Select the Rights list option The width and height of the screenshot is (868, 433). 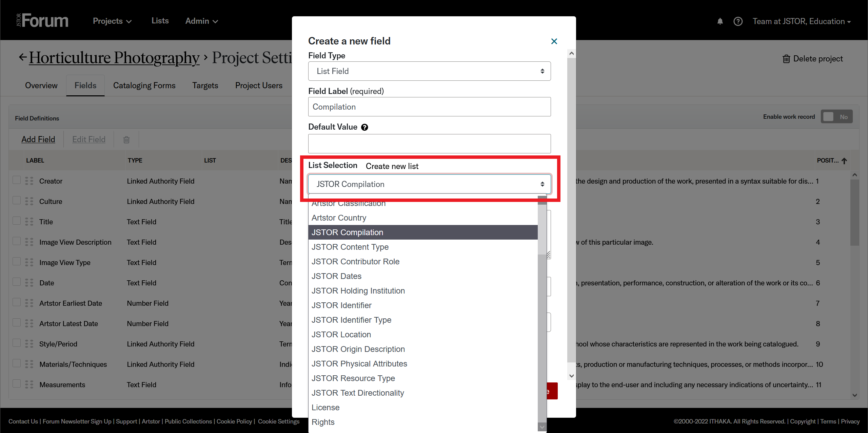tap(423, 422)
